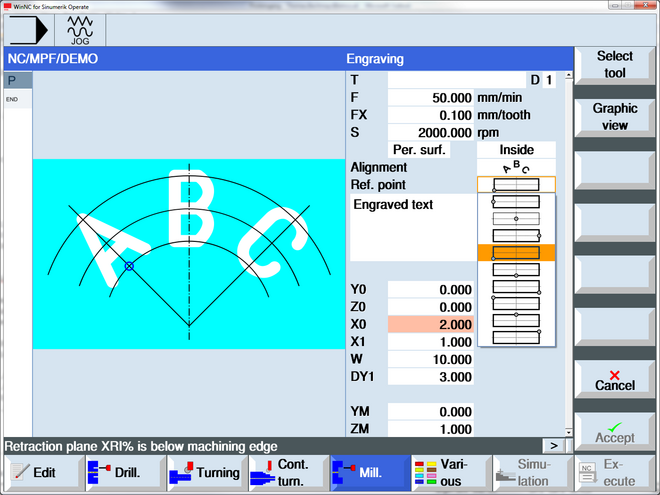Open the Turning machining menu
Image resolution: width=660 pixels, height=495 pixels.
pyautogui.click(x=205, y=472)
